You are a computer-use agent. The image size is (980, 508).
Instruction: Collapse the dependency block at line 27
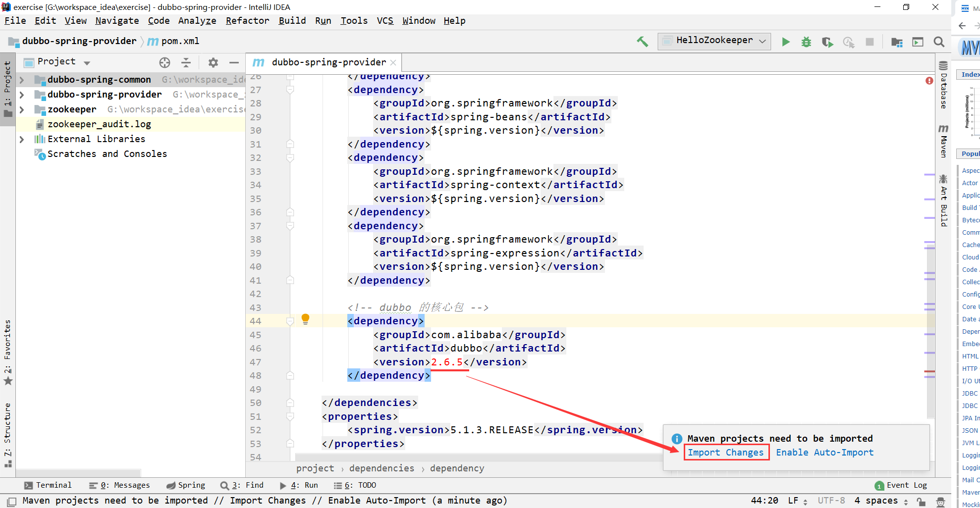(x=290, y=90)
